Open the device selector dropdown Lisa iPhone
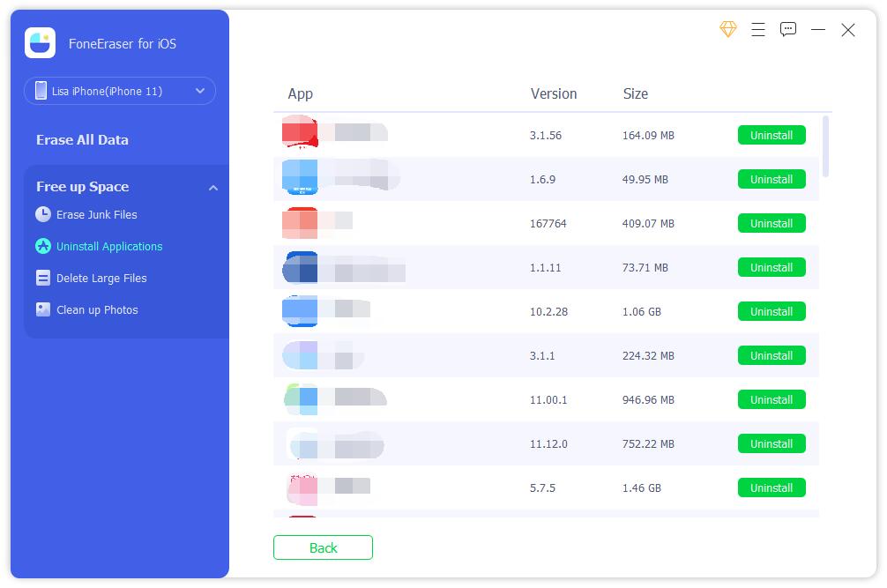 tap(120, 91)
